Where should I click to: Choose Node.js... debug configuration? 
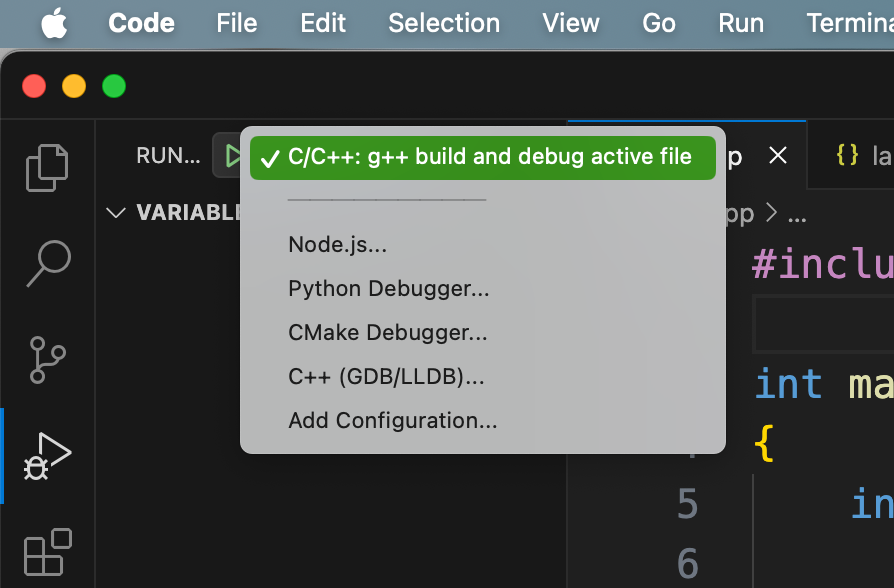pyautogui.click(x=337, y=244)
